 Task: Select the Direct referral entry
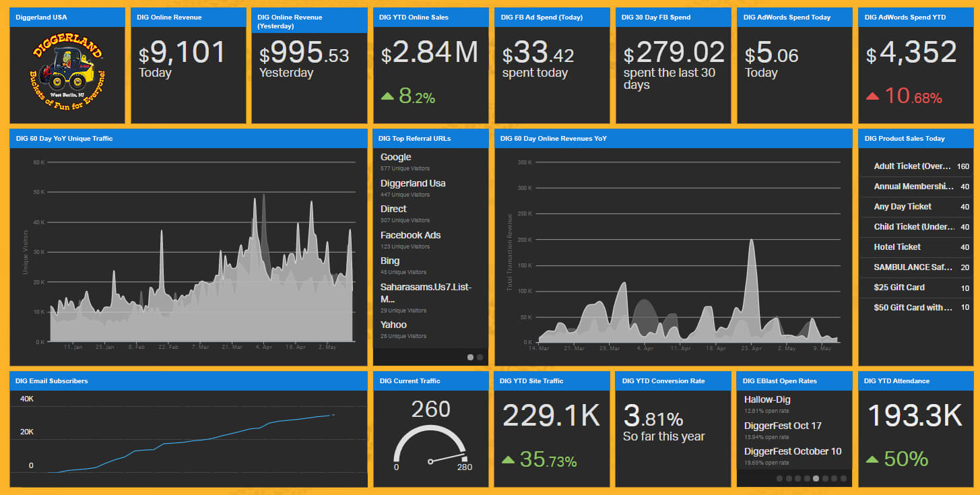click(x=430, y=213)
